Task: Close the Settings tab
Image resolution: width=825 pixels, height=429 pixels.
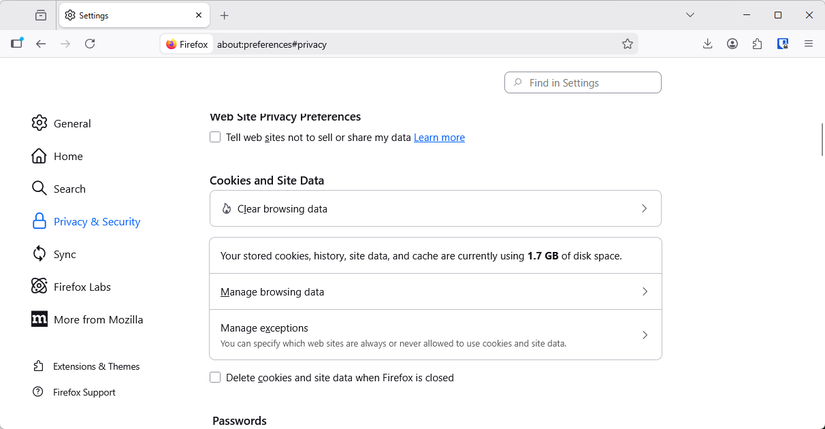Action: 198,15
